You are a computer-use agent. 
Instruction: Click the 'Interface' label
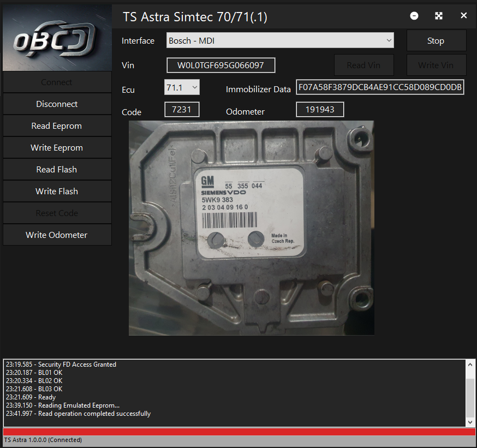(x=138, y=41)
